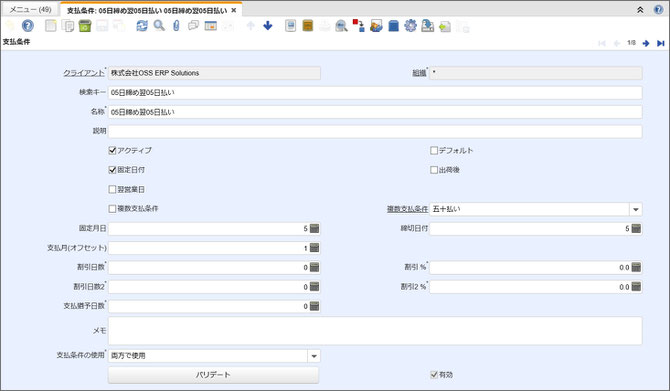
Task: Open calculator for 割引日数 field
Action: [x=314, y=268]
